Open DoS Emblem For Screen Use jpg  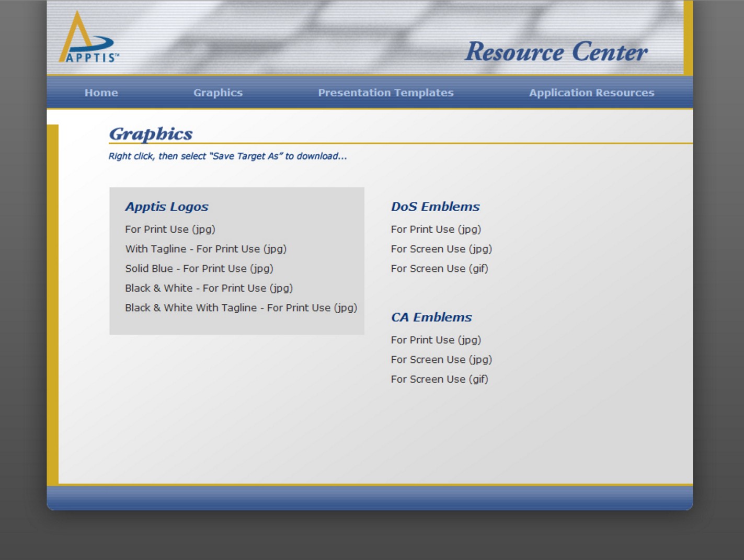[441, 249]
